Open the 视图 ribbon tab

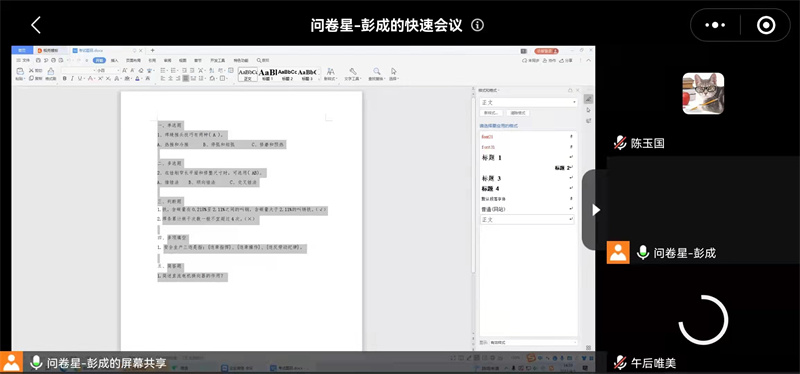point(182,60)
